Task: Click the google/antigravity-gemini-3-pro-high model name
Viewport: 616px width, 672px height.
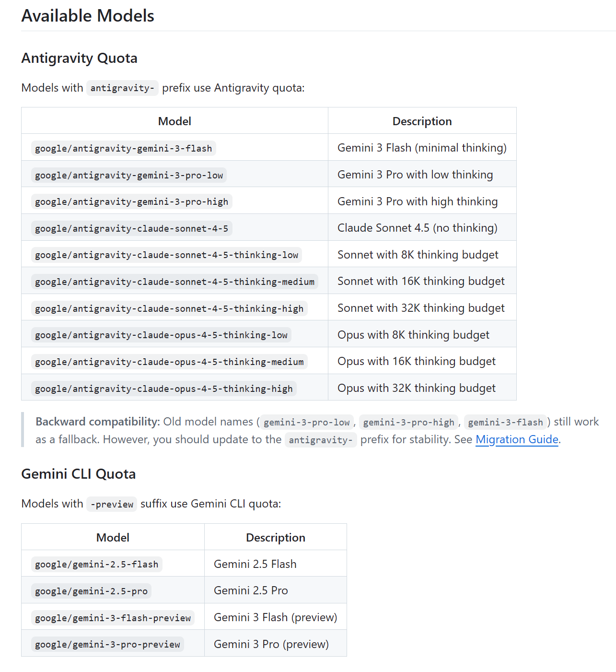Action: [x=131, y=201]
